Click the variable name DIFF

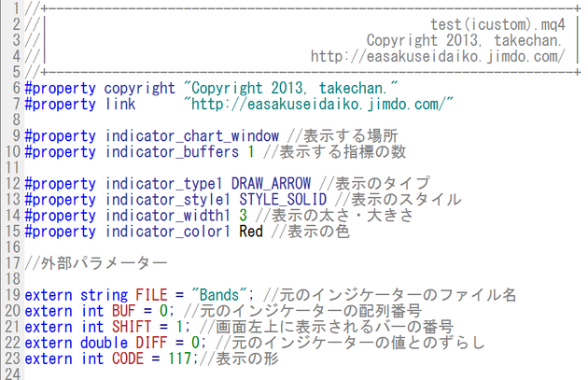click(x=151, y=343)
